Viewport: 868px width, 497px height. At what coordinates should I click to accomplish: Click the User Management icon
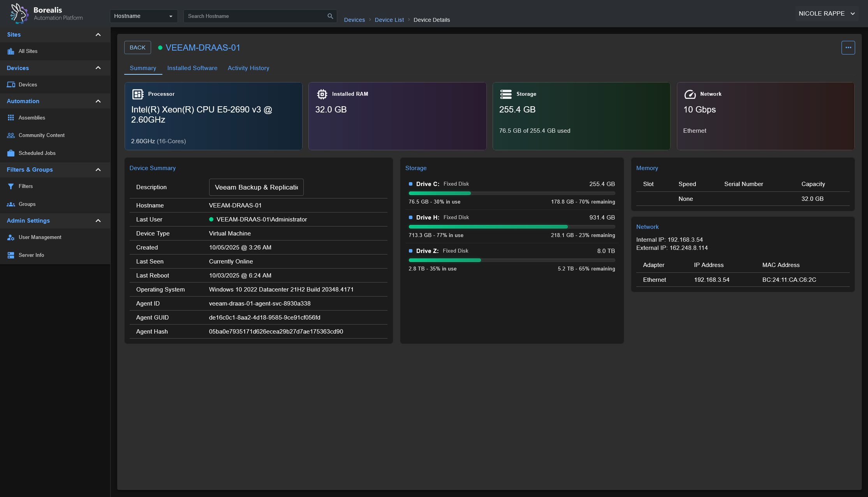tap(11, 237)
